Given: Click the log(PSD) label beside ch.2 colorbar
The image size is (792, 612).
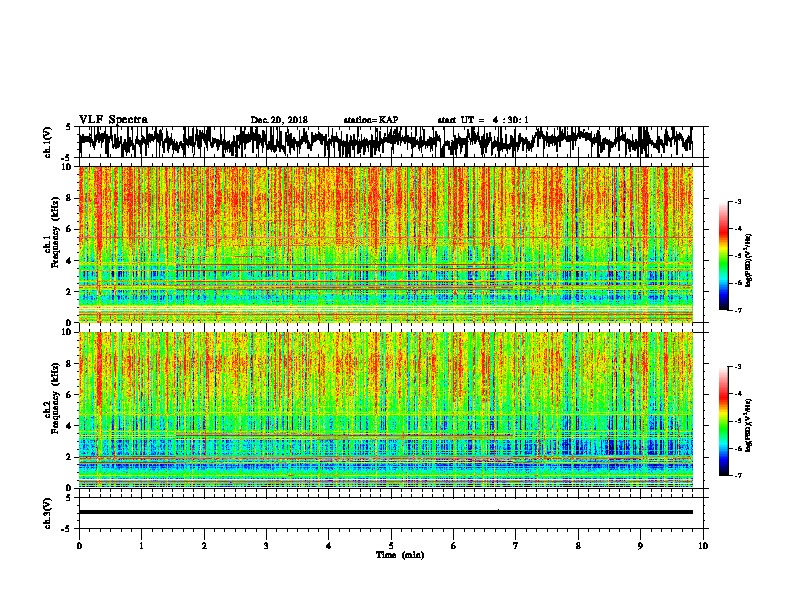Looking at the screenshot, I should [x=749, y=425].
